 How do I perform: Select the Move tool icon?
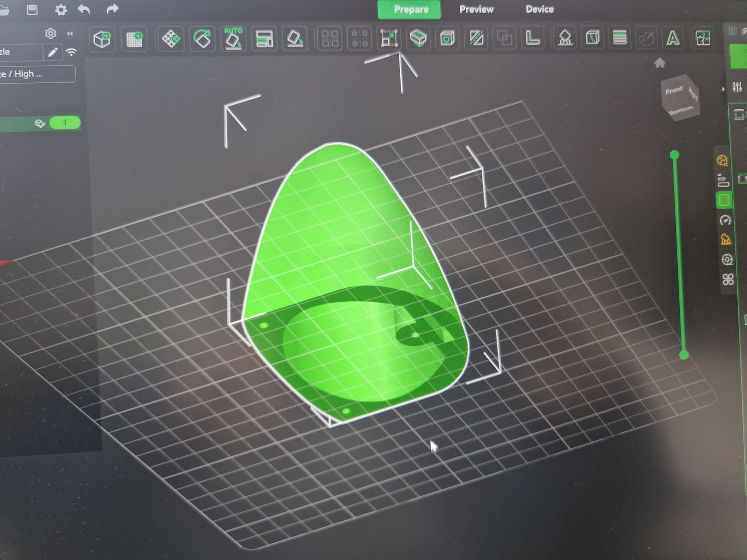point(171,39)
